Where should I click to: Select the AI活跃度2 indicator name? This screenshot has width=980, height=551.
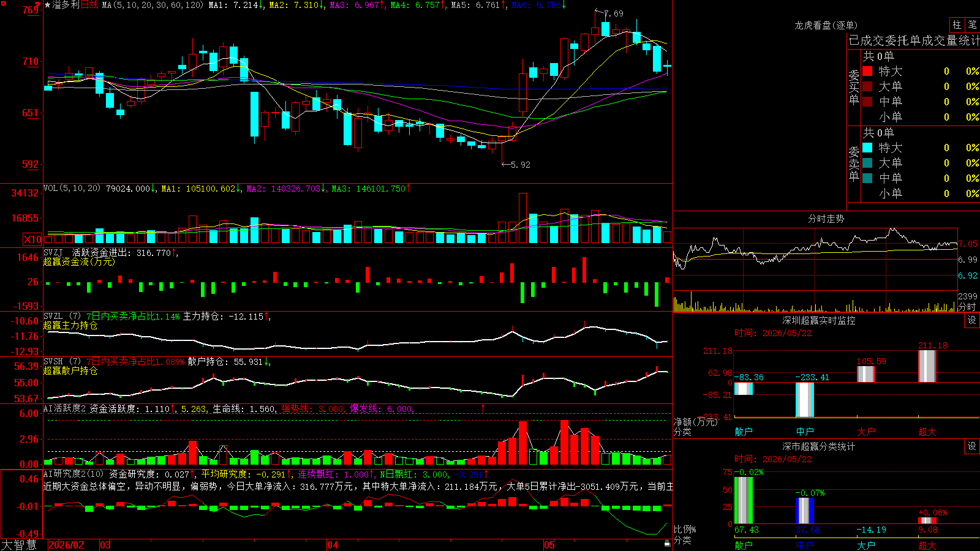point(65,408)
